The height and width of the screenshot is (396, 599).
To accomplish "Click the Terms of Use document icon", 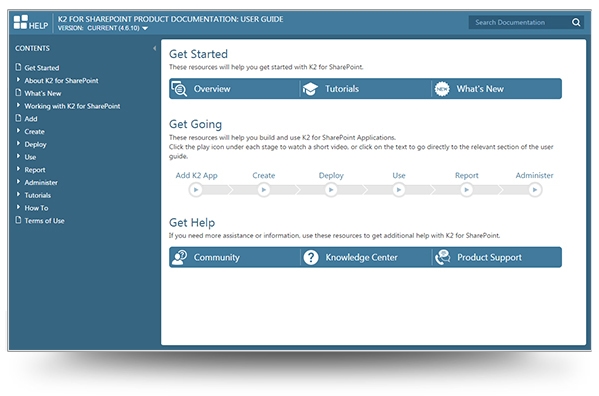I will (18, 220).
